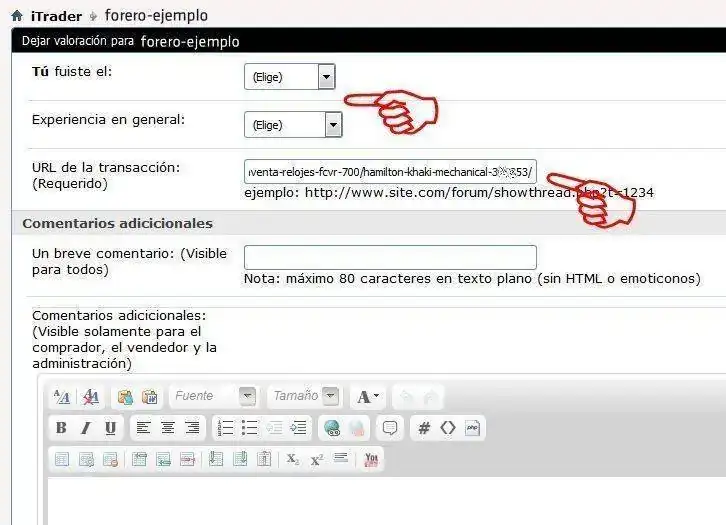The height and width of the screenshot is (525, 726).
Task: Click the 'Nota: máximo 80 caracteres' note
Action: coord(472,279)
